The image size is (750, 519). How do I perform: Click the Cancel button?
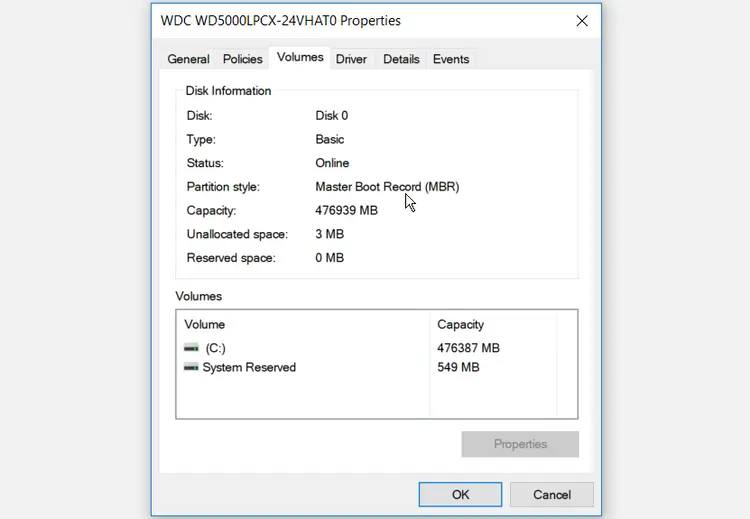tap(551, 494)
